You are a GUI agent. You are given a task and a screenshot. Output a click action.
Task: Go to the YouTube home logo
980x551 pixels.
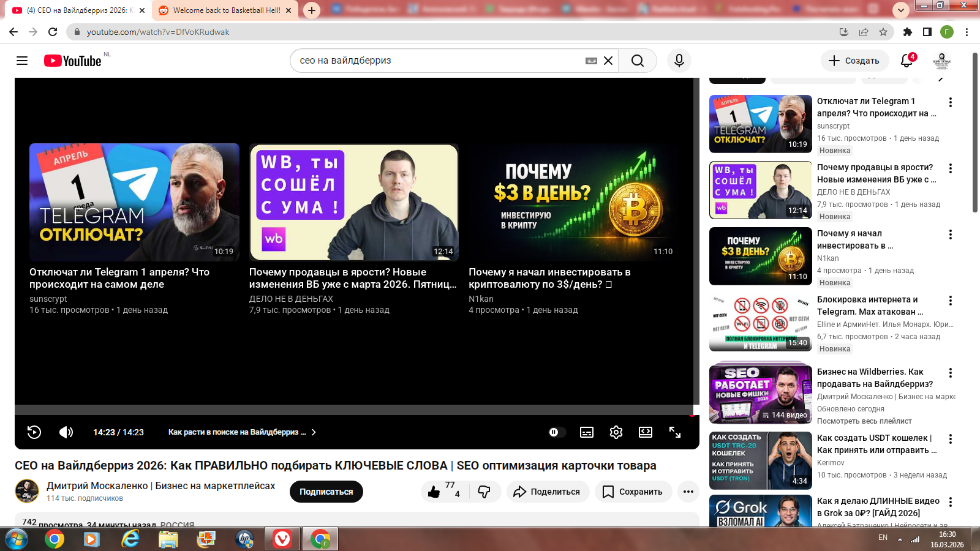(x=73, y=61)
